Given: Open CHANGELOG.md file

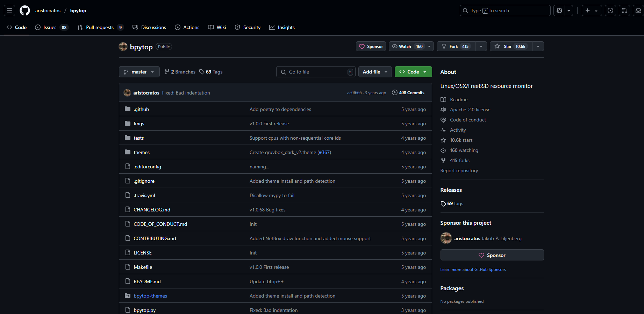Looking at the screenshot, I should click(152, 210).
